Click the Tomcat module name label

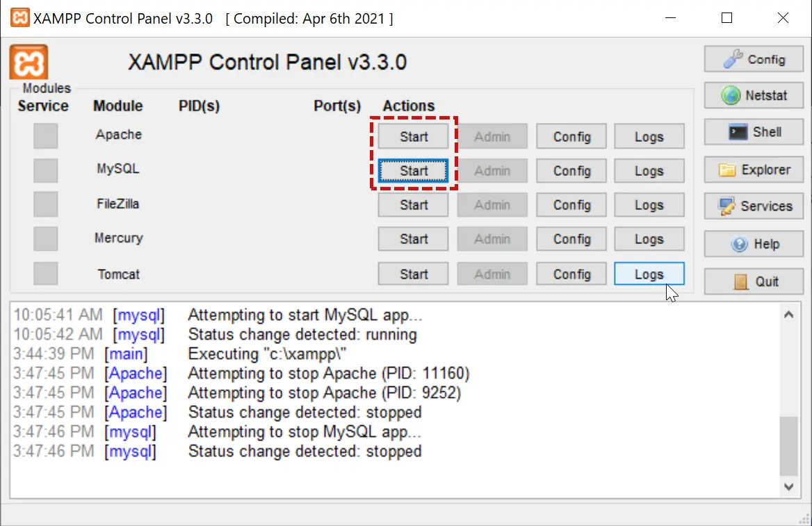click(119, 274)
